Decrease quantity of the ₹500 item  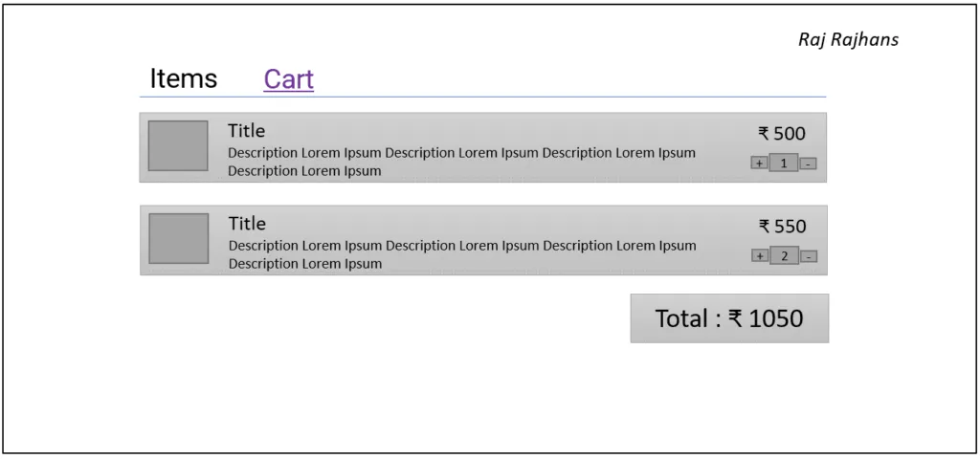point(808,164)
